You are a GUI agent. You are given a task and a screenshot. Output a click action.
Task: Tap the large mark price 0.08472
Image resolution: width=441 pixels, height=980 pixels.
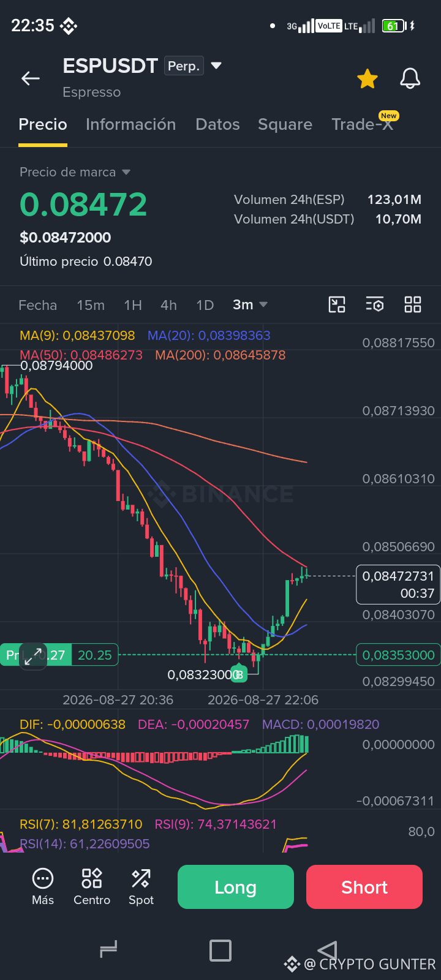pos(83,205)
